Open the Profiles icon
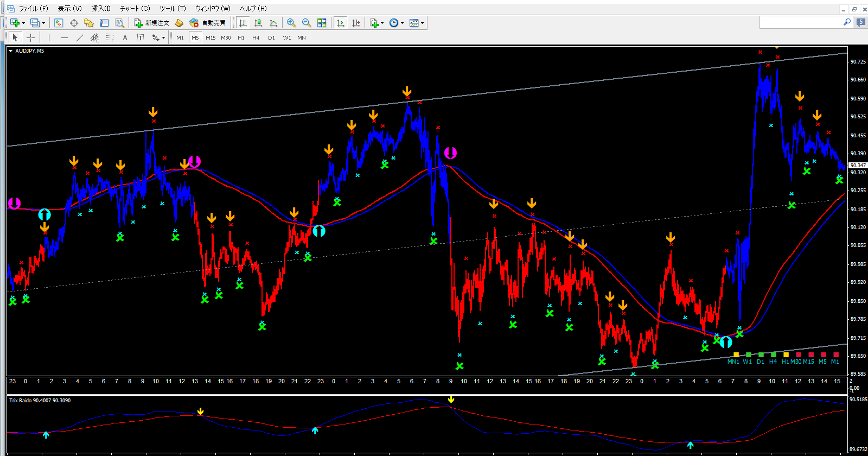Screen dimensions: 868x456 click(35, 23)
